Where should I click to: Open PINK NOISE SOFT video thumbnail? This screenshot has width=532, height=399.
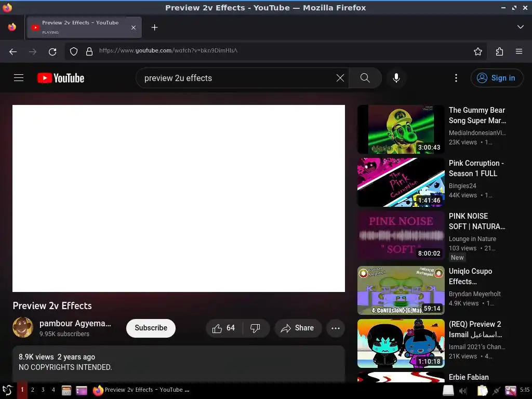point(401,235)
